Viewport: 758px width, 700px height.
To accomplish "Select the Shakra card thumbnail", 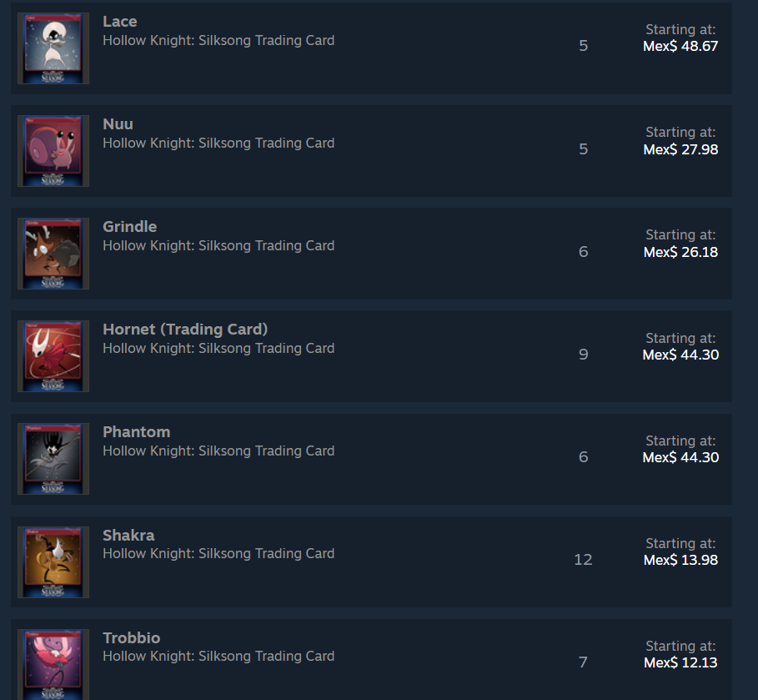I will click(53, 562).
